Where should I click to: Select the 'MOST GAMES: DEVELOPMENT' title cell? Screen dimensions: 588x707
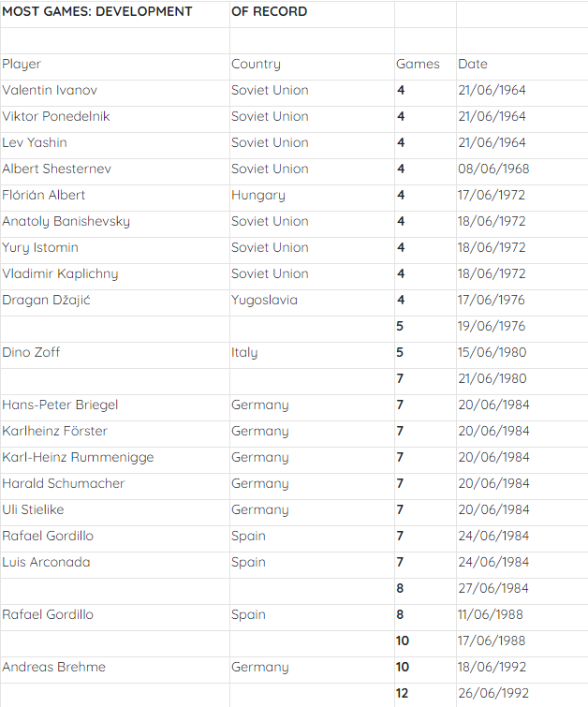pyautogui.click(x=115, y=14)
